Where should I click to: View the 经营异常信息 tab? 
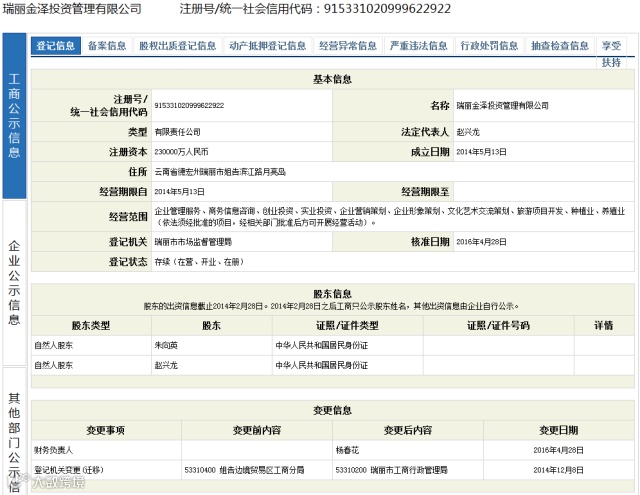click(348, 46)
